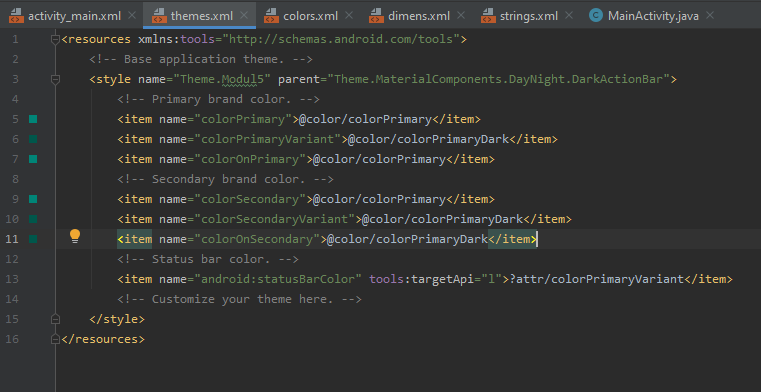Screen dimensions: 761x392
Task: Click the android:statusBarColor attribute name
Action: [x=278, y=279]
